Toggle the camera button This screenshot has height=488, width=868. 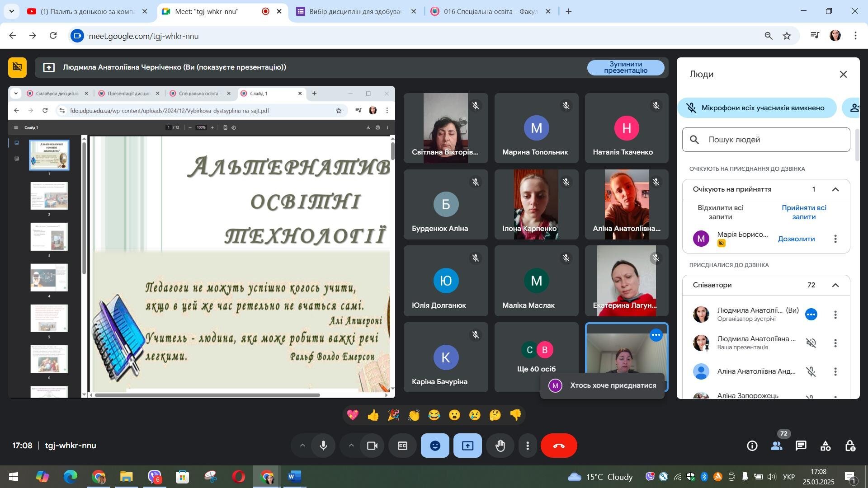[x=372, y=446]
